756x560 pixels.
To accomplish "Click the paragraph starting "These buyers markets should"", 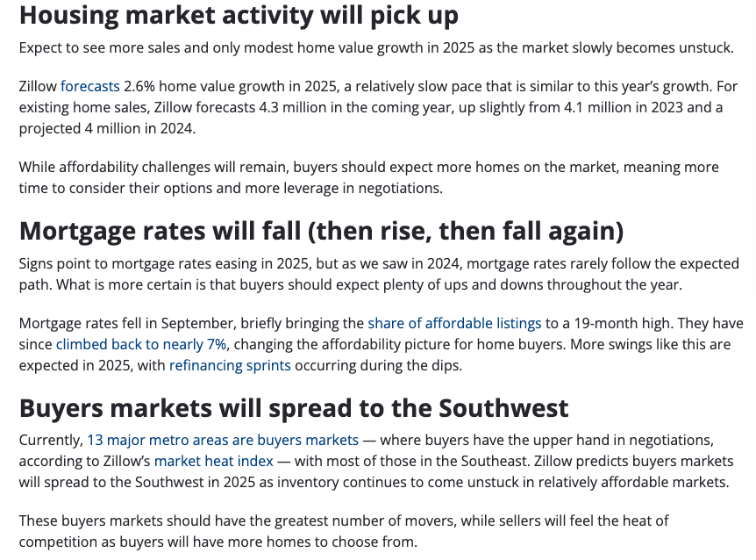I will click(344, 531).
